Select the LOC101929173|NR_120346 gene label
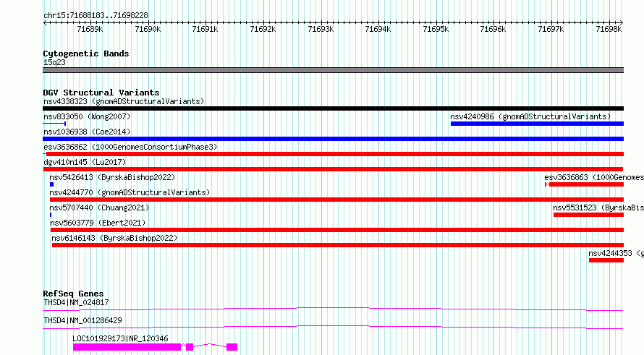The height and width of the screenshot is (355, 644). coord(120,338)
